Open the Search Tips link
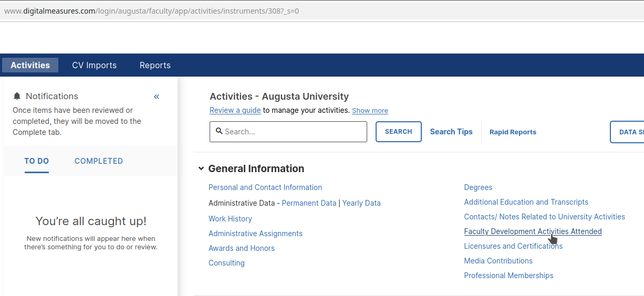Viewport: 644px width, 296px height. pos(451,132)
